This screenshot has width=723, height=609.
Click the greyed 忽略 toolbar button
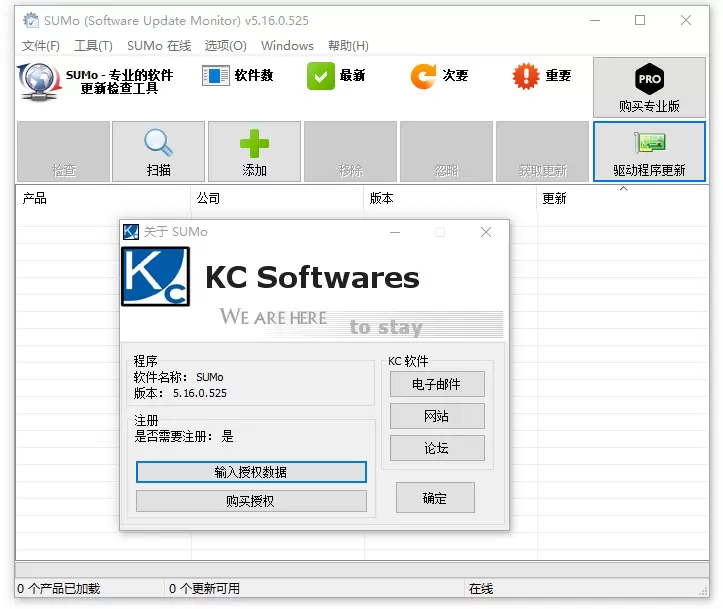point(446,151)
